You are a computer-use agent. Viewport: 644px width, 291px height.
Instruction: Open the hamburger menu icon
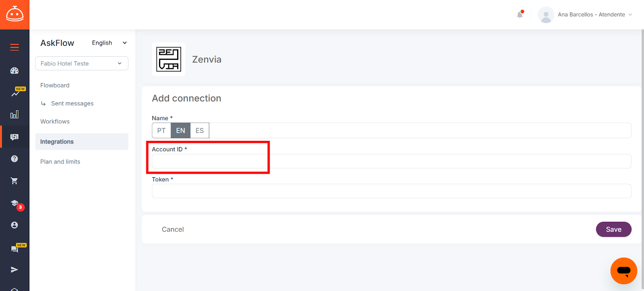14,47
